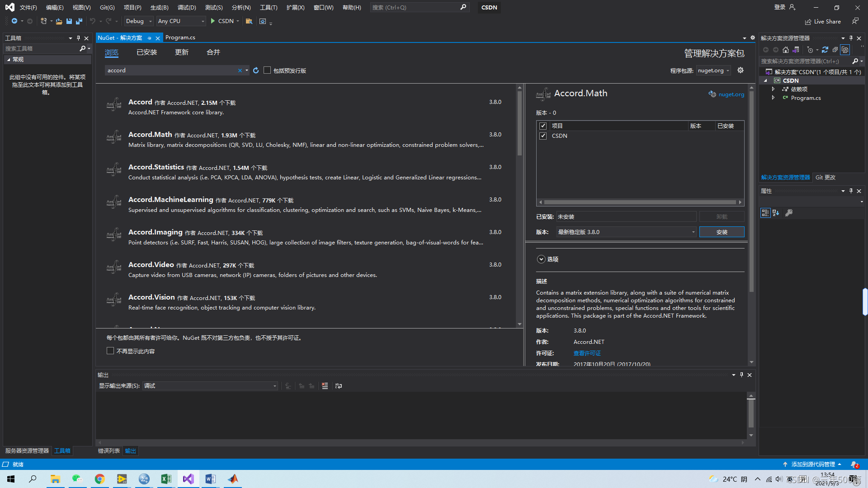
Task: Click the save file icon
Action: (69, 21)
